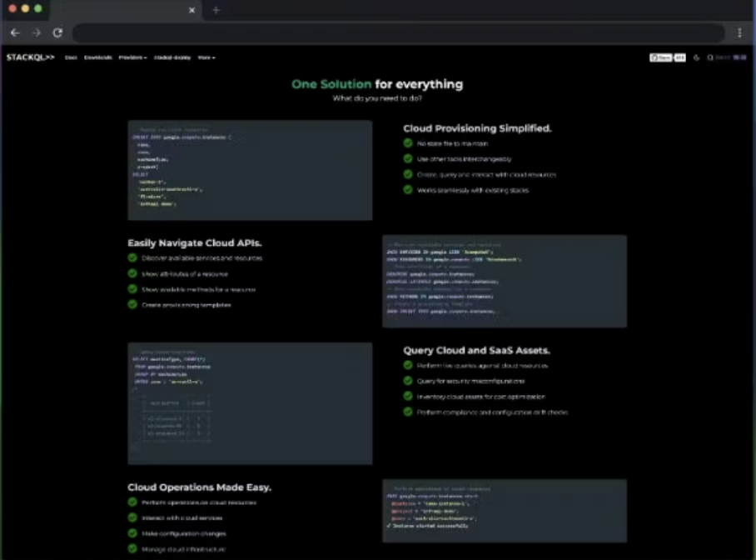
Task: Click the 'One Solution for everything' heading
Action: point(377,84)
